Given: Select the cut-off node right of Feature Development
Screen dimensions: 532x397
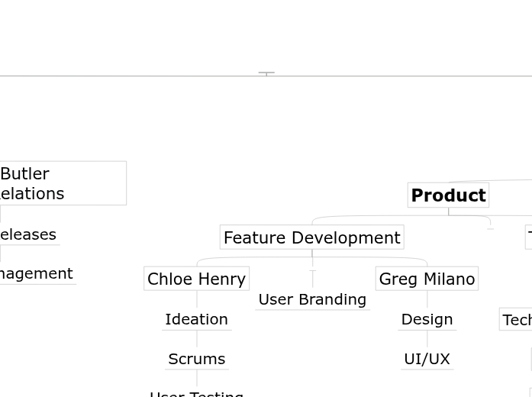Looking at the screenshot, I should (529, 237).
